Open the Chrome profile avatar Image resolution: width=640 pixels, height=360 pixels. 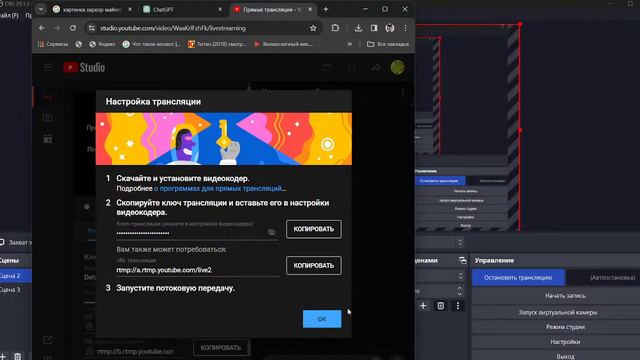coord(390,28)
